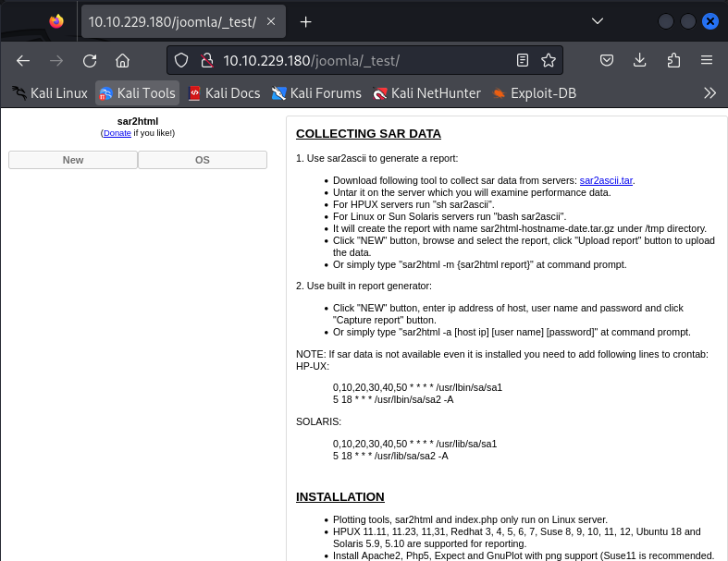Click the New button in sar2html
This screenshot has height=561, width=728.
[x=73, y=160]
